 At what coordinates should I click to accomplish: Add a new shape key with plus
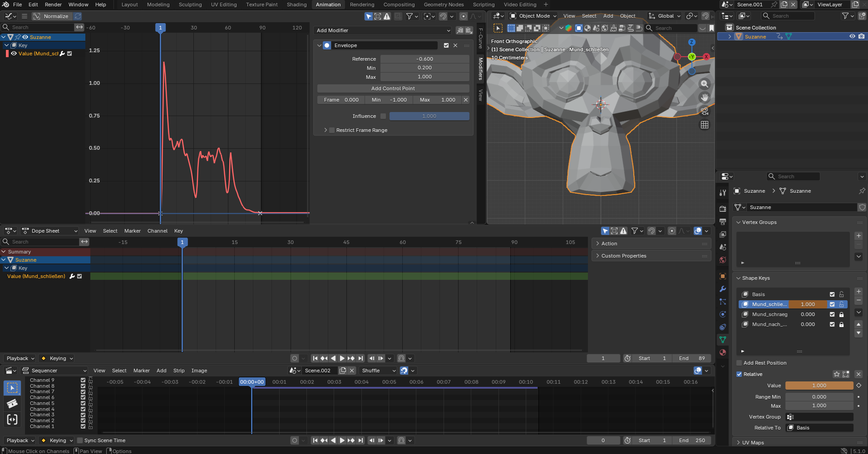tap(858, 292)
